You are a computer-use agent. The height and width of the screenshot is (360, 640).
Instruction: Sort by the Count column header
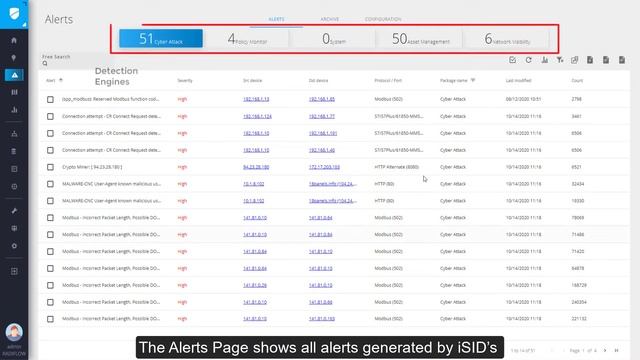[577, 81]
